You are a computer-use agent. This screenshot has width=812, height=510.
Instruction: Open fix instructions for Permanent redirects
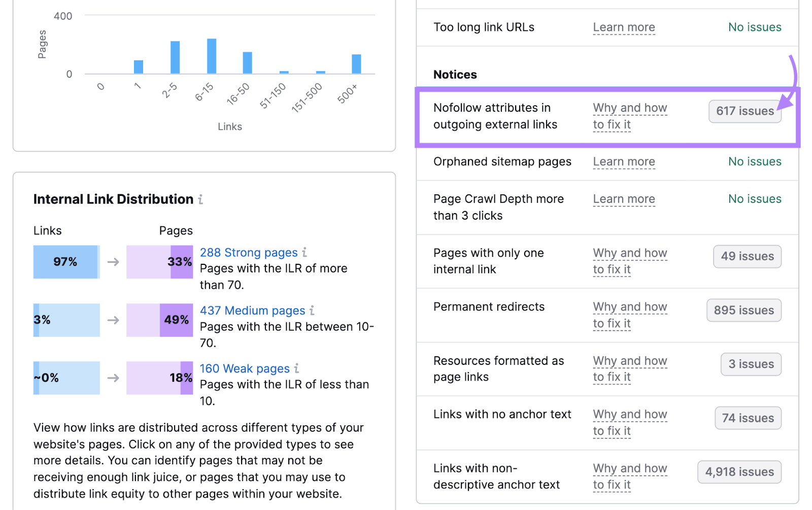[629, 315]
